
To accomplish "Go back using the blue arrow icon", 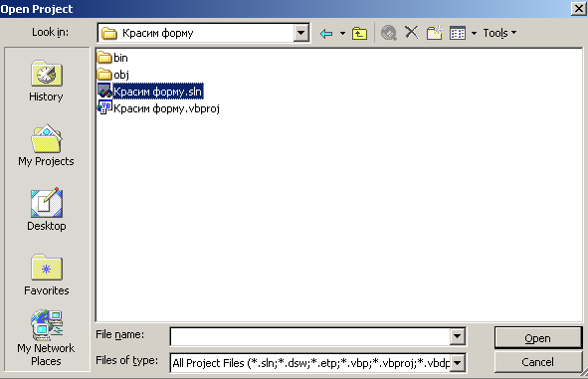I will 326,34.
